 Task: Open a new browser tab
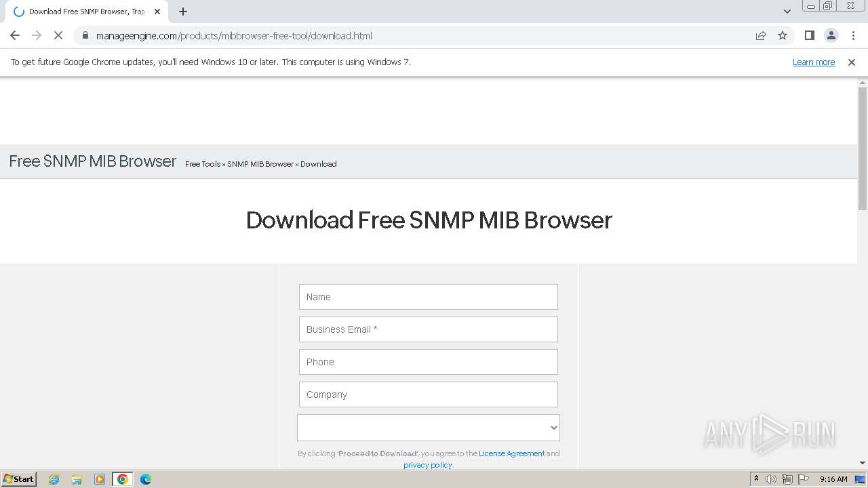(183, 12)
